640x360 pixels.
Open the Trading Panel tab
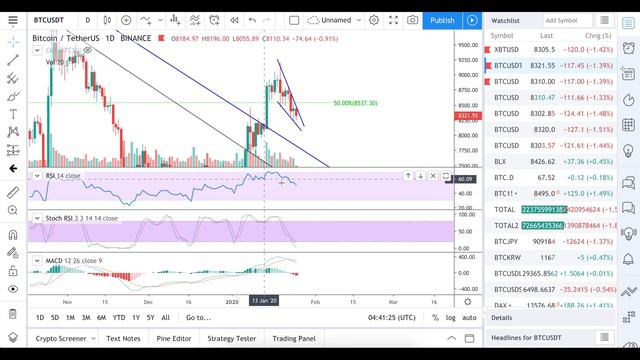[294, 338]
